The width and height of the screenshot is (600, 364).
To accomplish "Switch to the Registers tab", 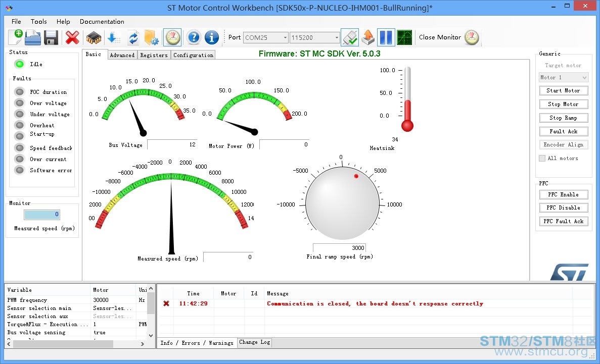I will pyautogui.click(x=154, y=55).
